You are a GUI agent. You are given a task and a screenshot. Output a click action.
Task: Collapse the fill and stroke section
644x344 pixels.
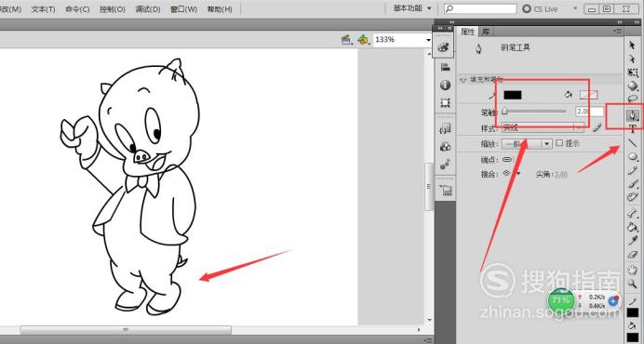463,80
